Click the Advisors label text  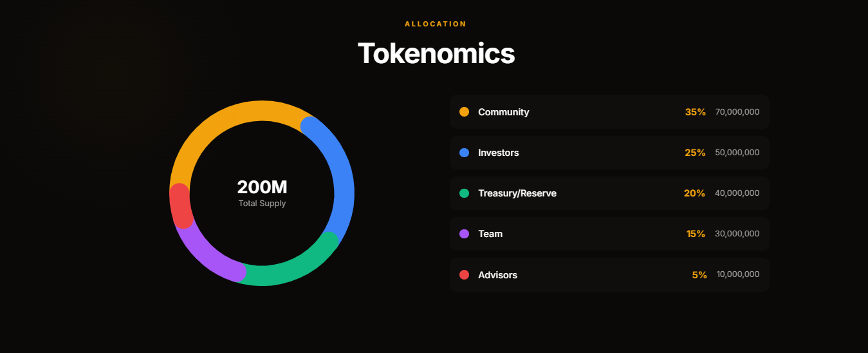[x=497, y=275]
